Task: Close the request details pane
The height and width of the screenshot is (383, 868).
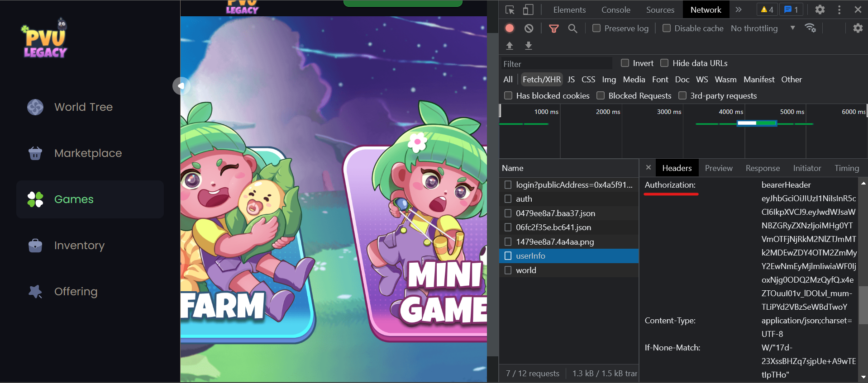Action: click(648, 168)
